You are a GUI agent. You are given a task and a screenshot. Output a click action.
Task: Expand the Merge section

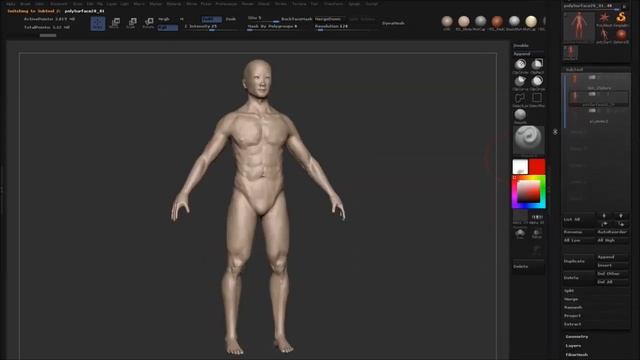tap(571, 299)
